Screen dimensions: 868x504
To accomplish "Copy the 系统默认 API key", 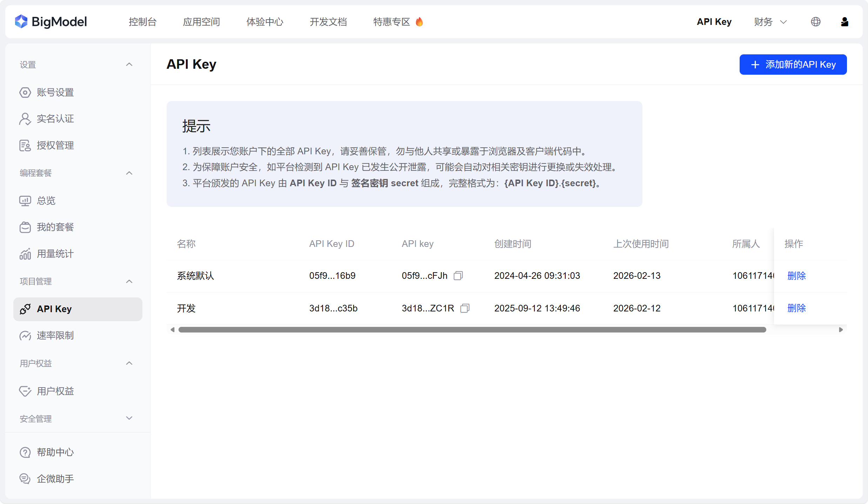I will click(x=458, y=276).
